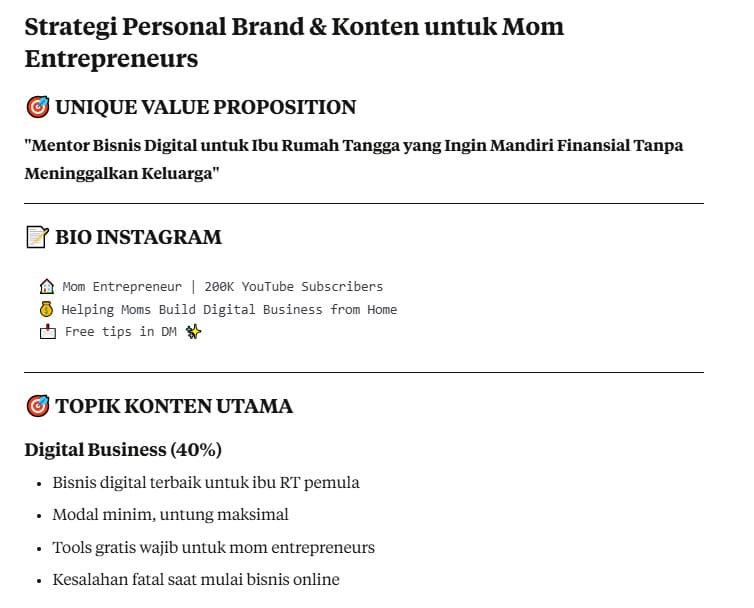Select the TOPIK KONTEN UTAMA heading text
The height and width of the screenshot is (608, 754).
pyautogui.click(x=174, y=406)
